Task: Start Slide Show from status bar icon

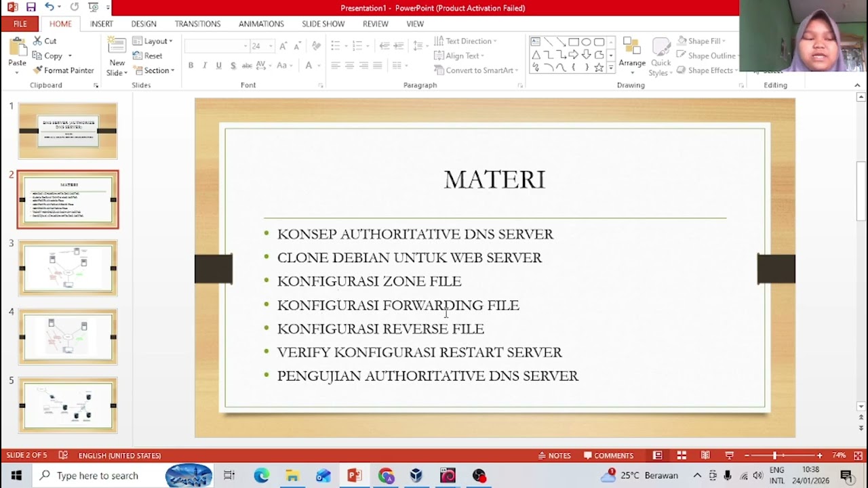Action: click(729, 455)
